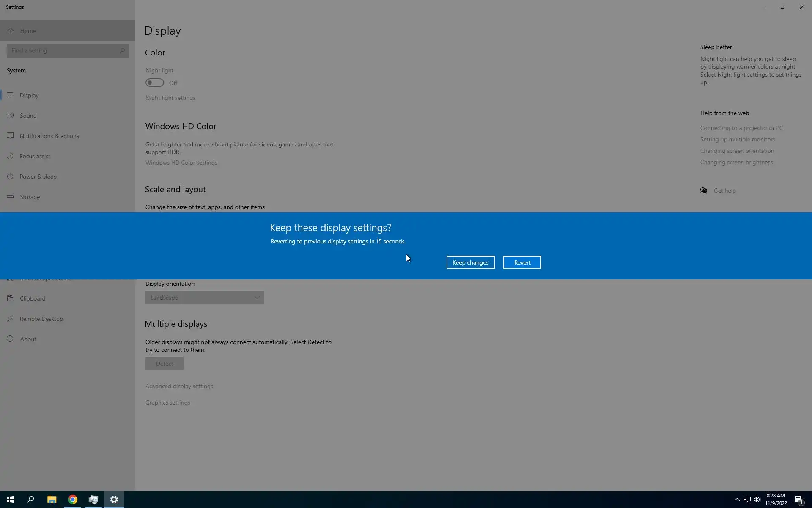Click the Remote Desktop icon
The width and height of the screenshot is (812, 508).
point(10,318)
